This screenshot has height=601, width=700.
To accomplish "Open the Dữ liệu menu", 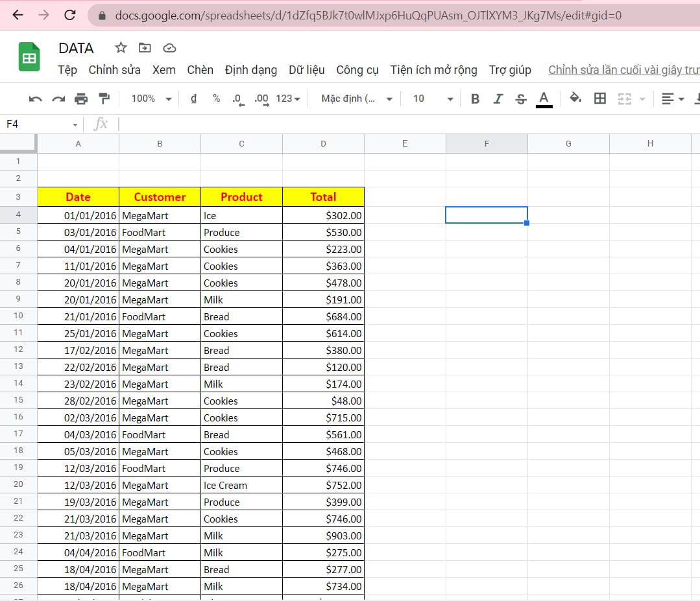I will click(x=307, y=70).
